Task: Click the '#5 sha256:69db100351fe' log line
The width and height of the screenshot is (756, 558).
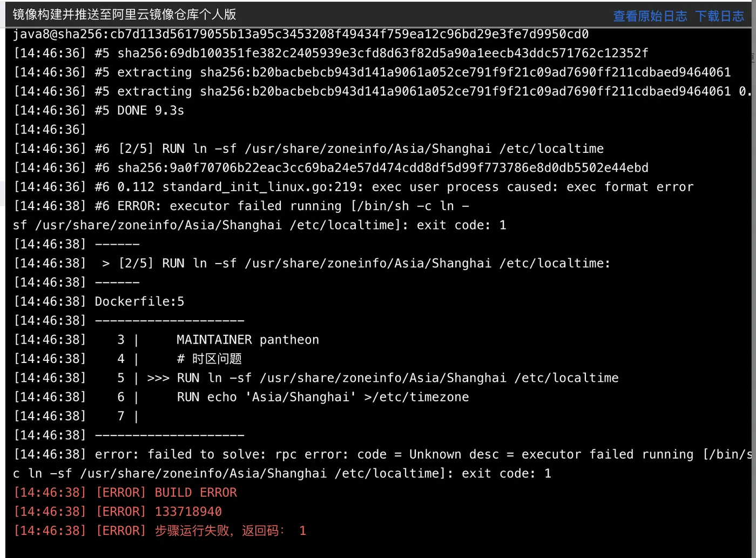Action: tap(332, 53)
